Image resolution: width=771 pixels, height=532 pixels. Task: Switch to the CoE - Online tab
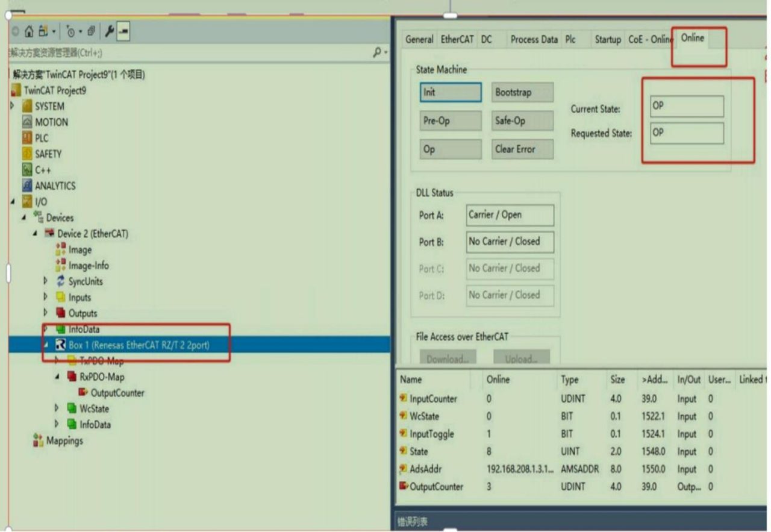click(650, 39)
